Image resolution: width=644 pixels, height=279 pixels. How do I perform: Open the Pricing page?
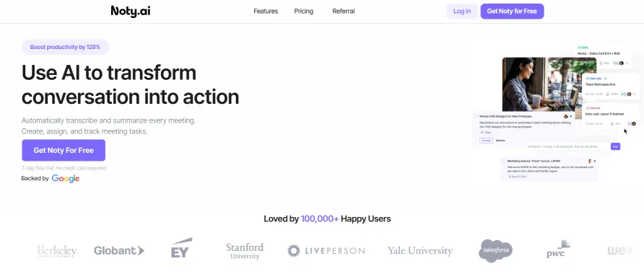(x=303, y=12)
